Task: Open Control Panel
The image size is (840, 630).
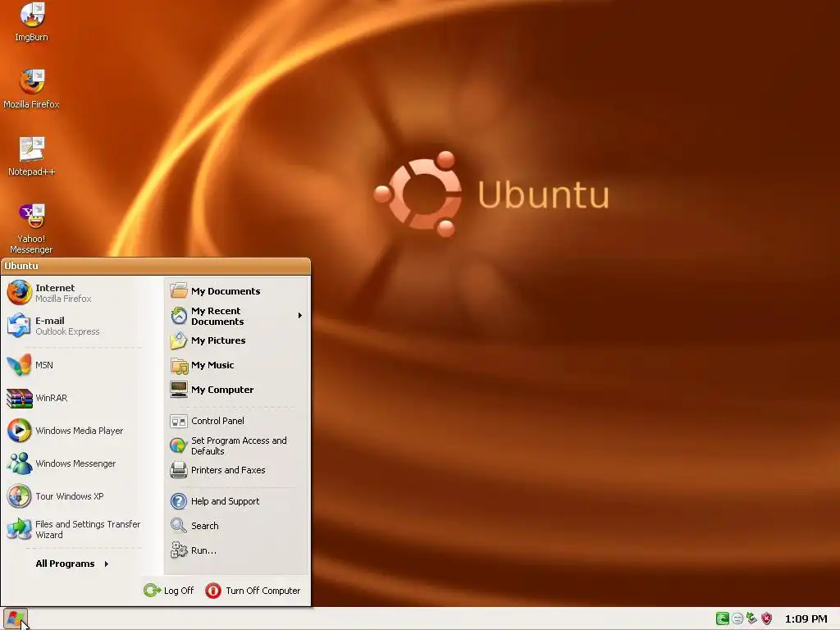Action: pyautogui.click(x=237, y=421)
